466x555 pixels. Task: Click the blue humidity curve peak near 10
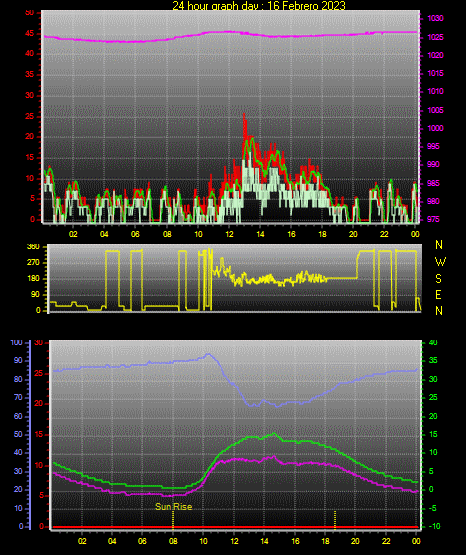point(208,354)
